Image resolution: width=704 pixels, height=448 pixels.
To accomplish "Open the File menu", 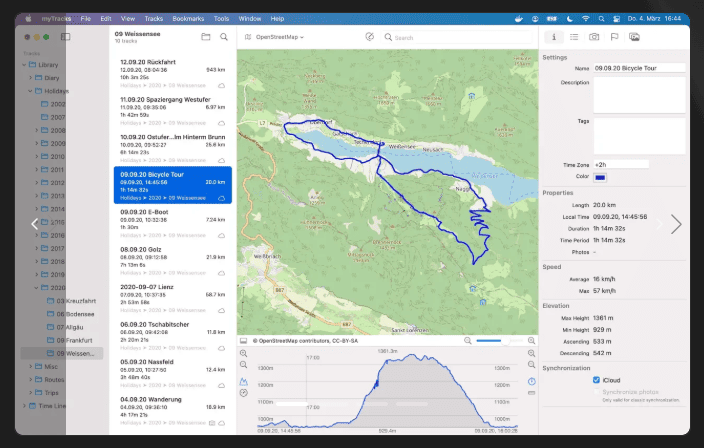I will point(86,19).
